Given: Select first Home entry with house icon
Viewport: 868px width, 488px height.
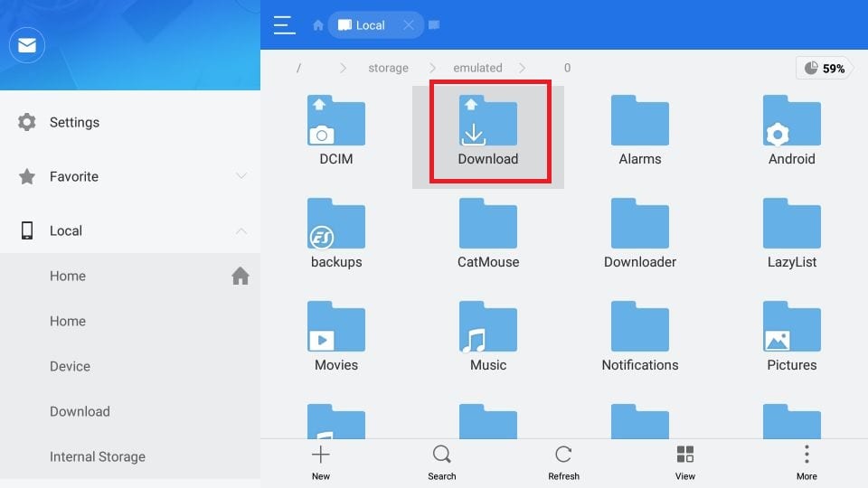Looking at the screenshot, I should pyautogui.click(x=130, y=276).
